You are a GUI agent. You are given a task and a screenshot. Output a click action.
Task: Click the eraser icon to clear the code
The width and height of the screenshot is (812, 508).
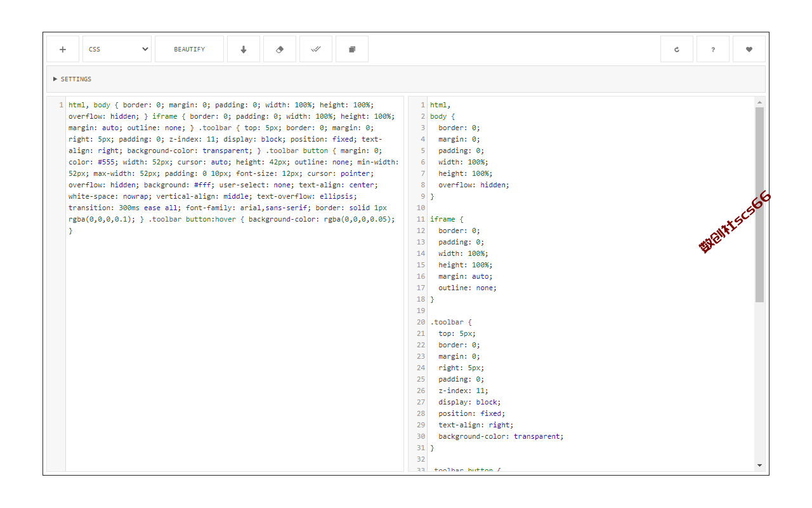tap(280, 49)
